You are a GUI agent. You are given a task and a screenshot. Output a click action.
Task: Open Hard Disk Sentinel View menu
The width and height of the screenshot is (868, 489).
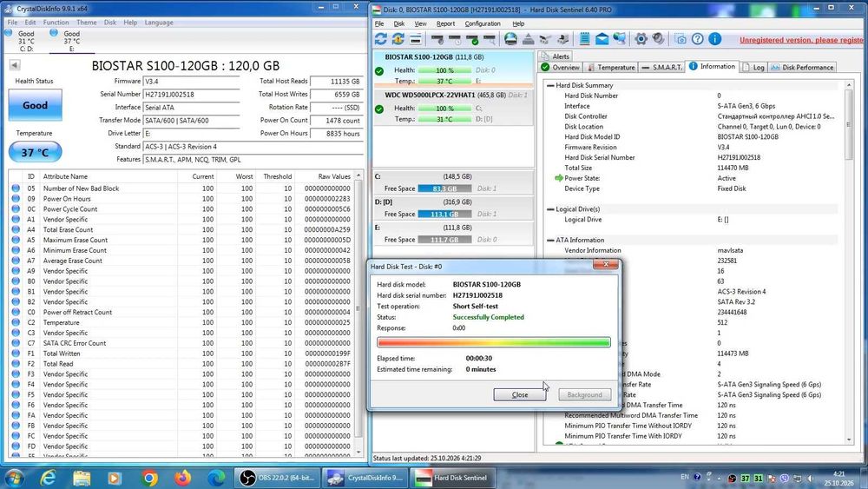421,23
